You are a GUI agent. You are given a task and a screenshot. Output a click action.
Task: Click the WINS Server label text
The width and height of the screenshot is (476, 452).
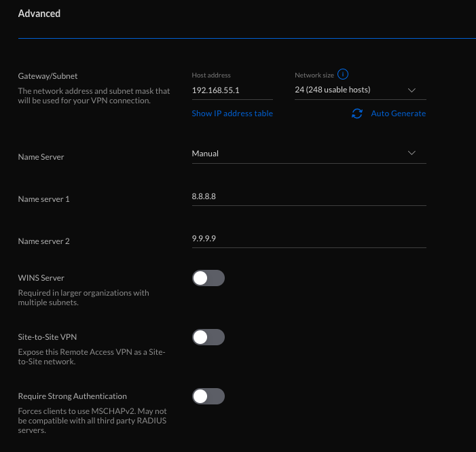[41, 278]
